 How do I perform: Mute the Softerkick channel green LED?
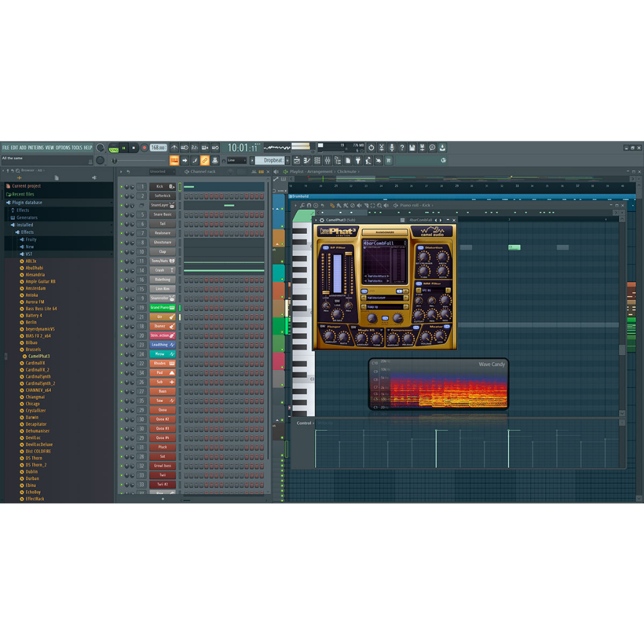[121, 196]
